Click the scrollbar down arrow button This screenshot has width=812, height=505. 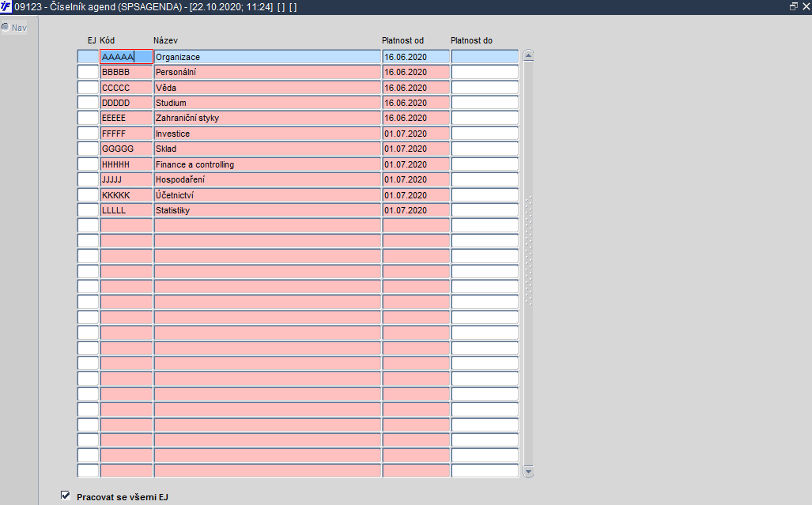pos(528,471)
